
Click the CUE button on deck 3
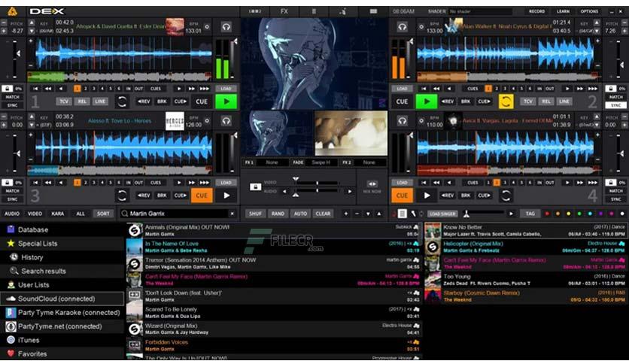[x=202, y=196]
